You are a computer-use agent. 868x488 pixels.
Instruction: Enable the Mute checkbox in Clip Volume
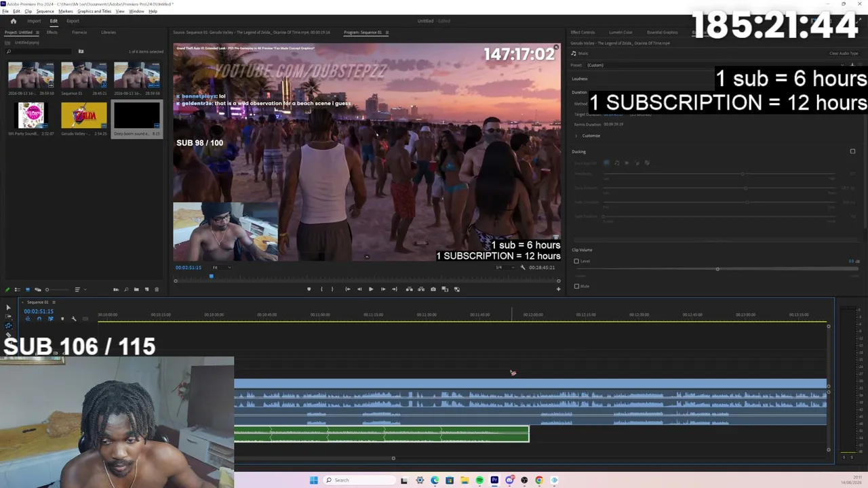tap(576, 286)
